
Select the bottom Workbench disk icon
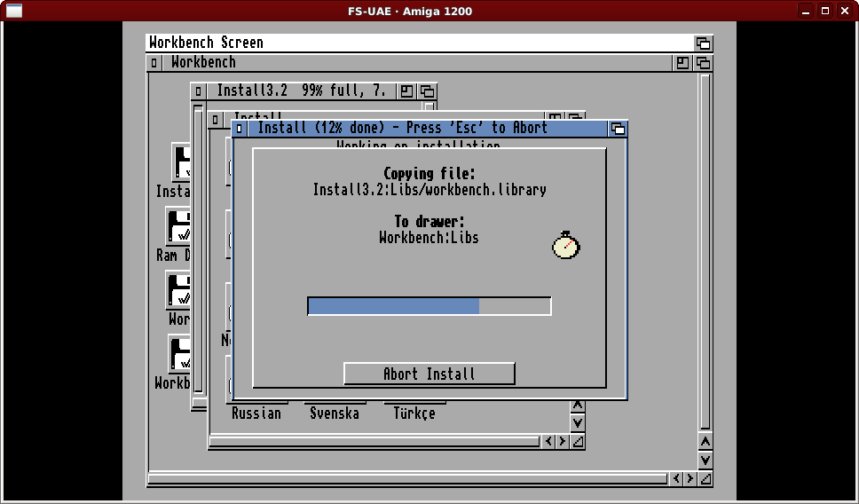[179, 354]
